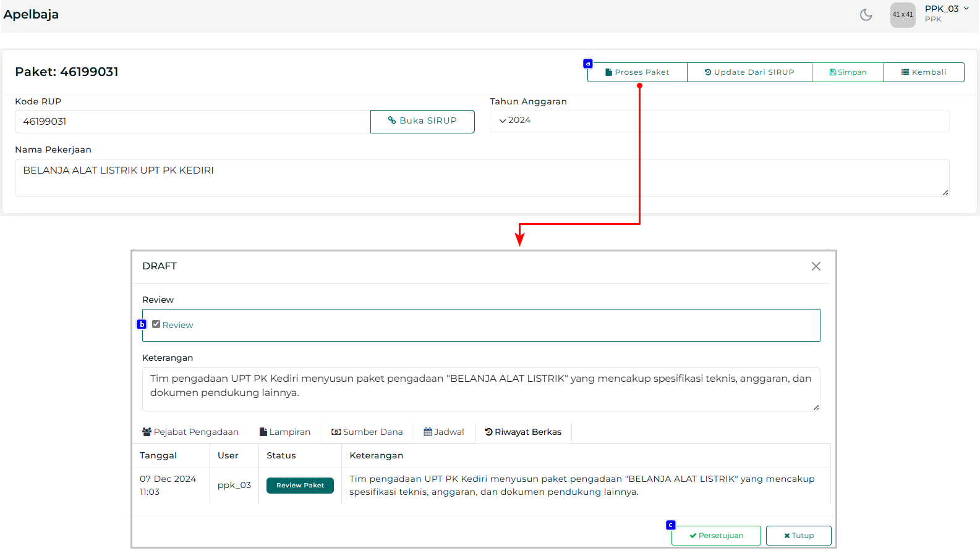
Task: Click Update Dari SIRUP button
Action: click(749, 72)
